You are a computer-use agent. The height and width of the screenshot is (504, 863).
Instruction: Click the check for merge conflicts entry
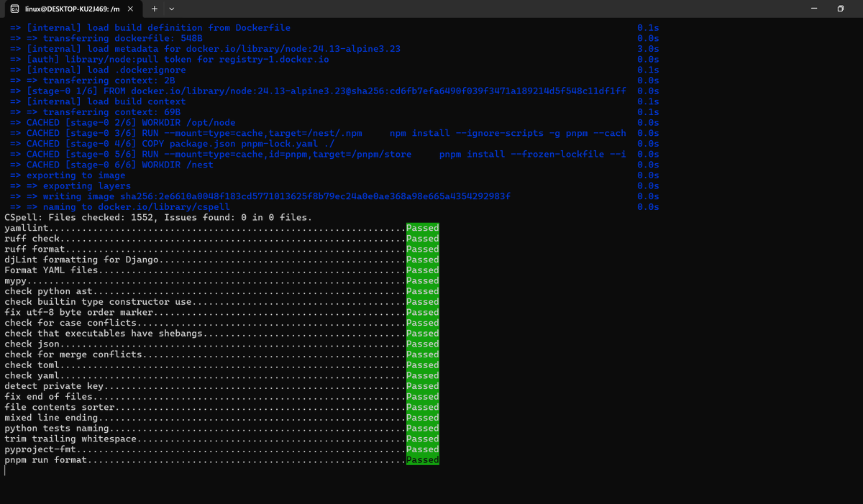[72, 354]
